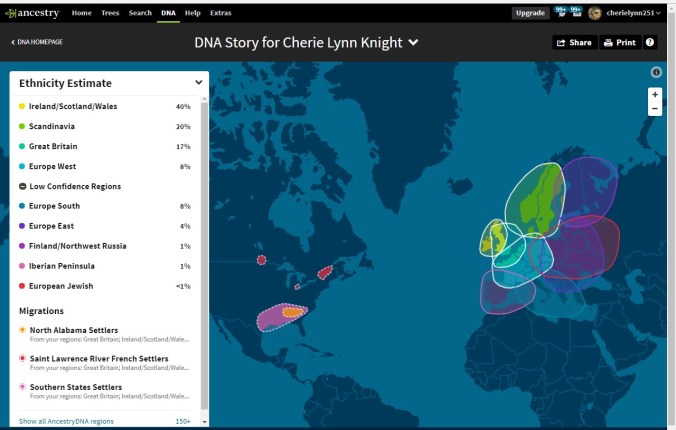Select the DNA menu item
The height and width of the screenshot is (430, 676).
168,13
